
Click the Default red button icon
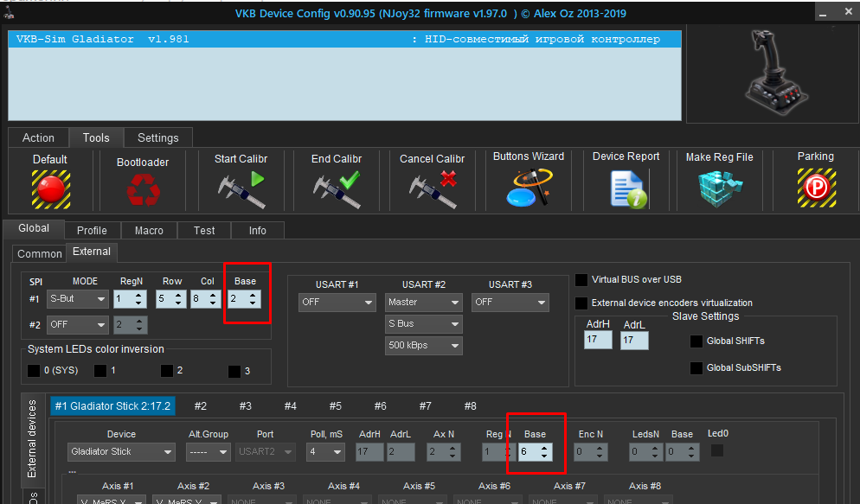tap(51, 187)
